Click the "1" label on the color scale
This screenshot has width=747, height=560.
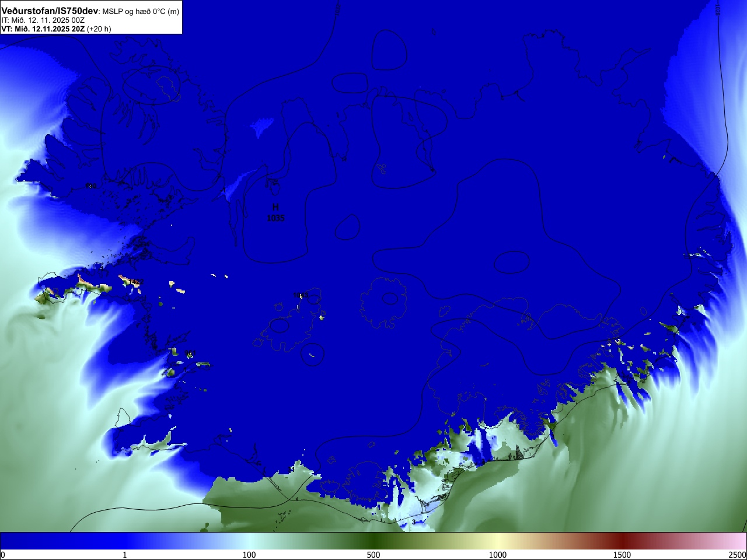124,555
